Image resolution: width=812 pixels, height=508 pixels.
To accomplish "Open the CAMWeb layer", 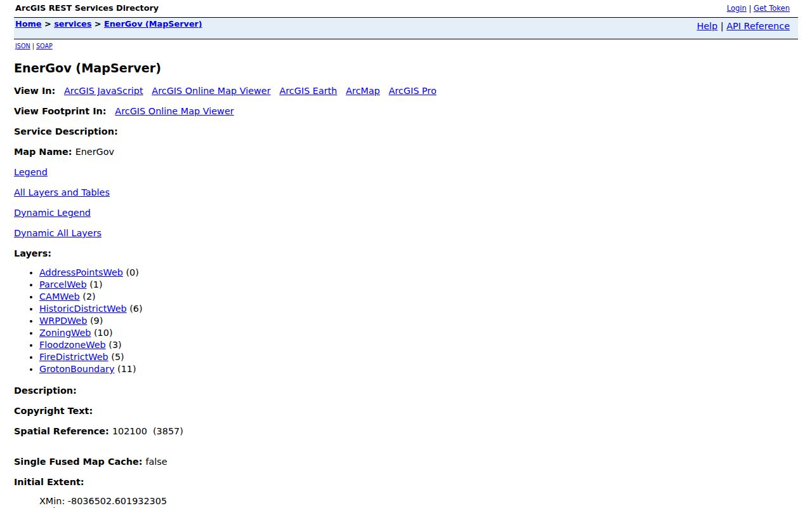I will pos(60,297).
